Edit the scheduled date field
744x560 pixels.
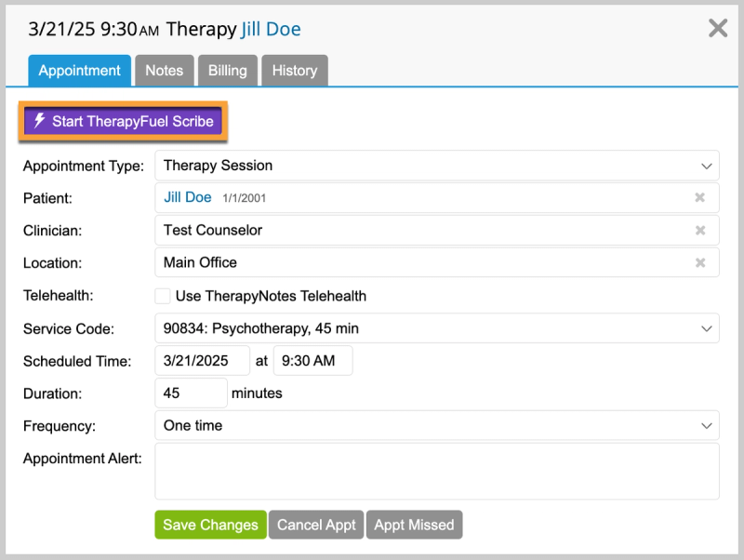pyautogui.click(x=202, y=360)
